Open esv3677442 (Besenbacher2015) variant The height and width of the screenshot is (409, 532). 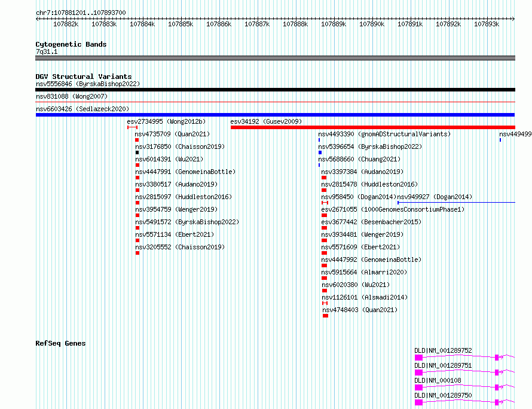pos(371,222)
